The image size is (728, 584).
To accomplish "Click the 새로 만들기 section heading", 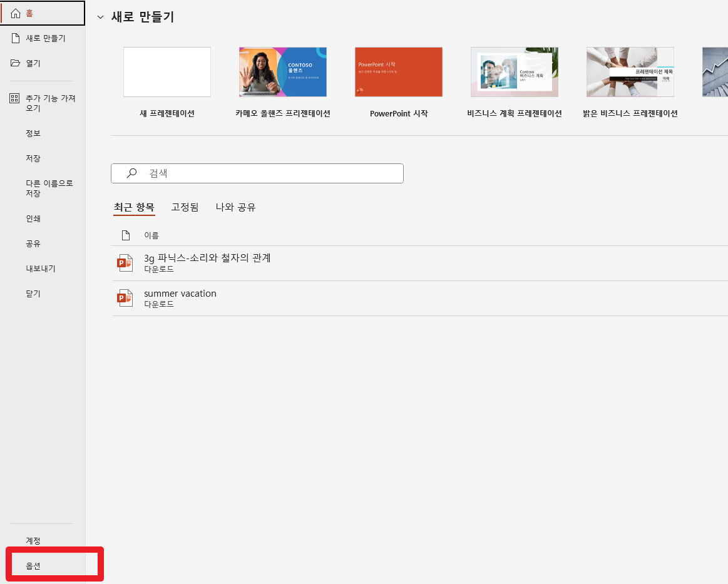I will (143, 17).
